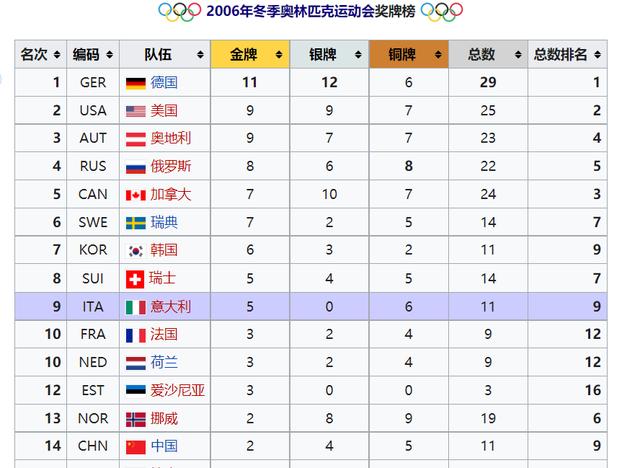
Task: Click the Norway flag icon
Action: [136, 419]
